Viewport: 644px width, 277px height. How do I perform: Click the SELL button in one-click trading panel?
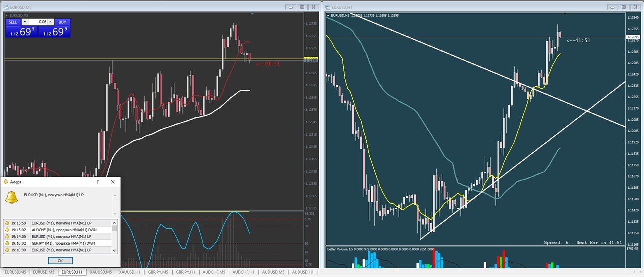click(13, 22)
